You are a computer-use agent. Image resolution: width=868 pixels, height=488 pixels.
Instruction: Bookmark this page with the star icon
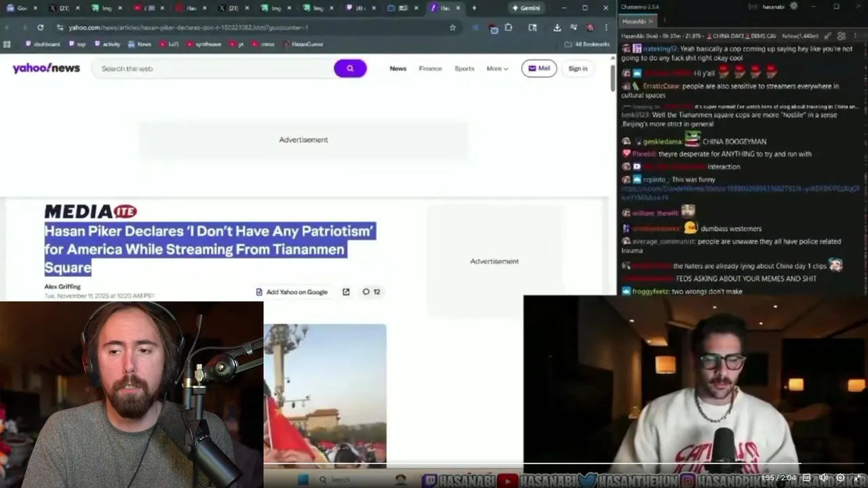pyautogui.click(x=452, y=27)
